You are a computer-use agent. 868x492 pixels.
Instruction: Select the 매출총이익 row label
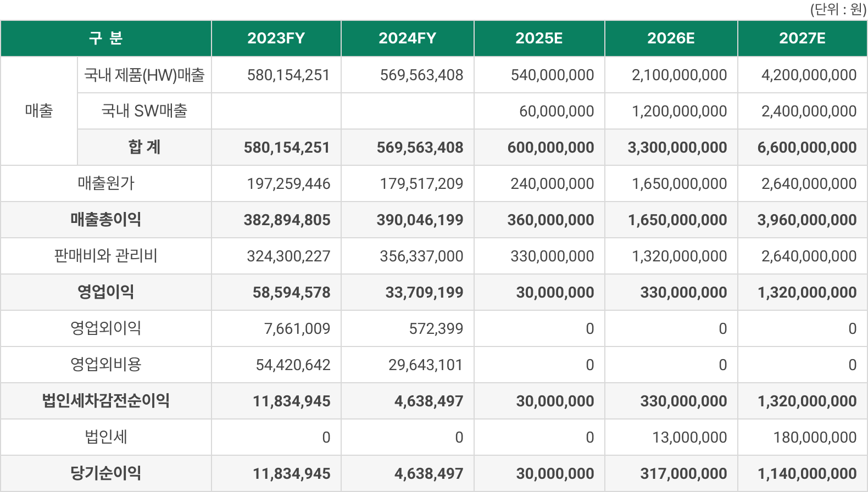click(x=106, y=220)
